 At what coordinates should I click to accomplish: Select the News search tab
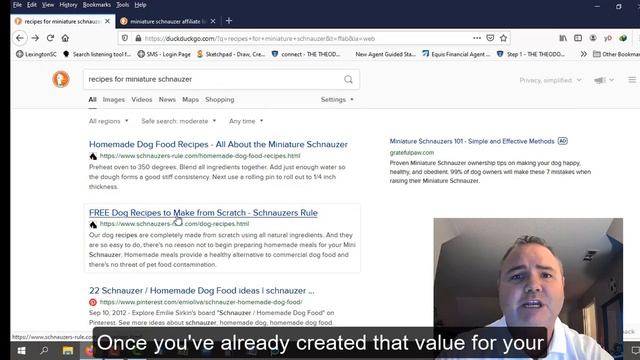[167, 100]
